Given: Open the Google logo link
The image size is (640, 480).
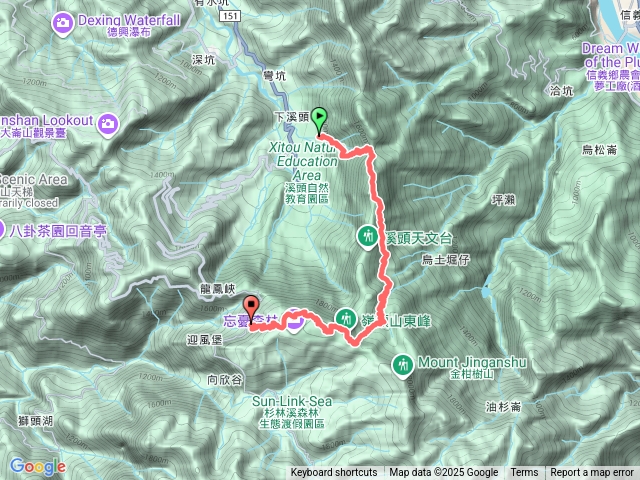Looking at the screenshot, I should pyautogui.click(x=38, y=466).
